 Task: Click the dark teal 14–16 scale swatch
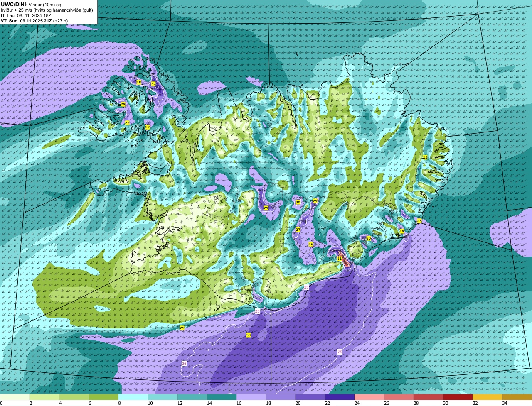[222, 397]
